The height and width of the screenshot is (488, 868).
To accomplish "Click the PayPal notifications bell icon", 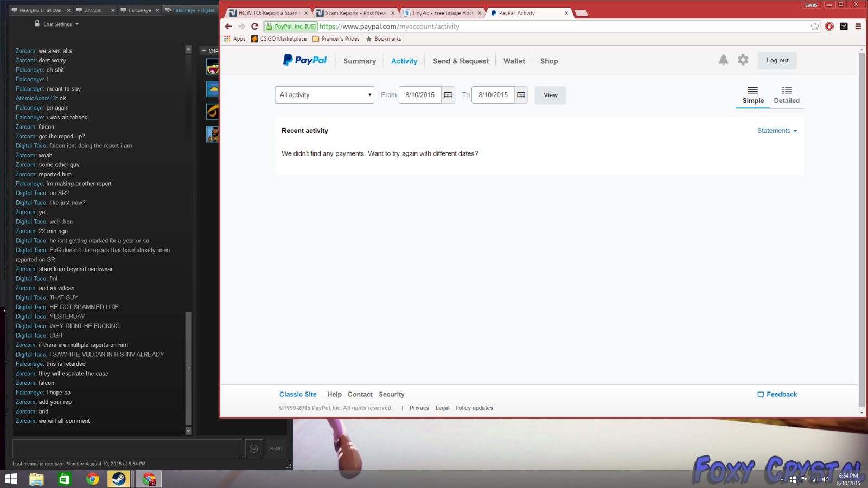I will tap(723, 60).
